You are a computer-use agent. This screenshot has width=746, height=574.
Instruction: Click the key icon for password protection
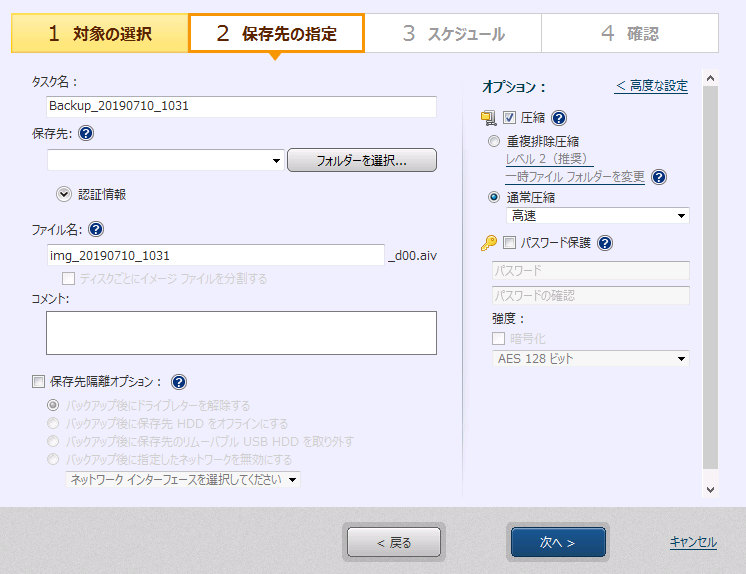click(489, 243)
